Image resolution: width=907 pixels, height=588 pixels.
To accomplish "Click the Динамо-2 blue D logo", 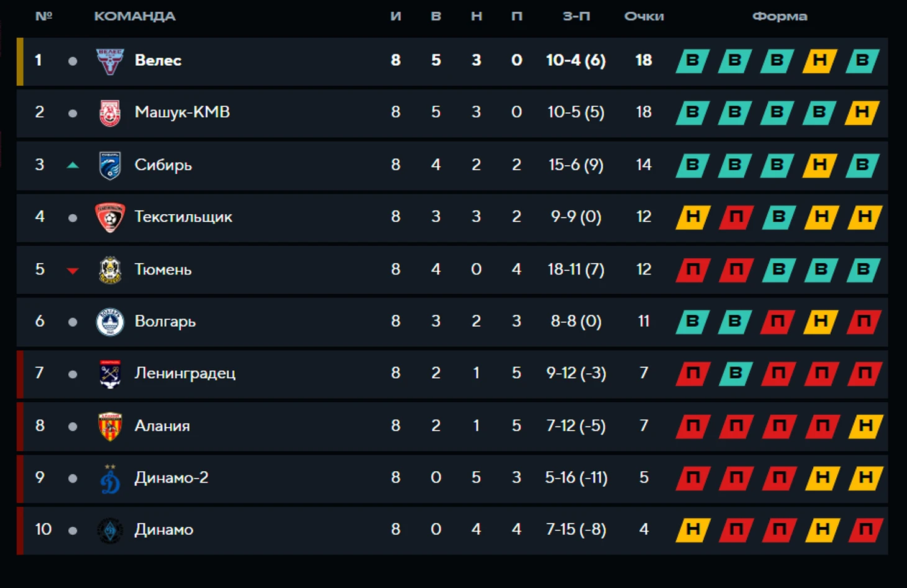I will point(110,479).
